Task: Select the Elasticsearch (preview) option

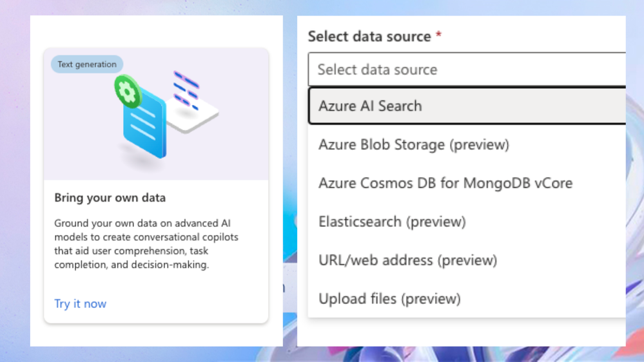Action: pos(392,222)
